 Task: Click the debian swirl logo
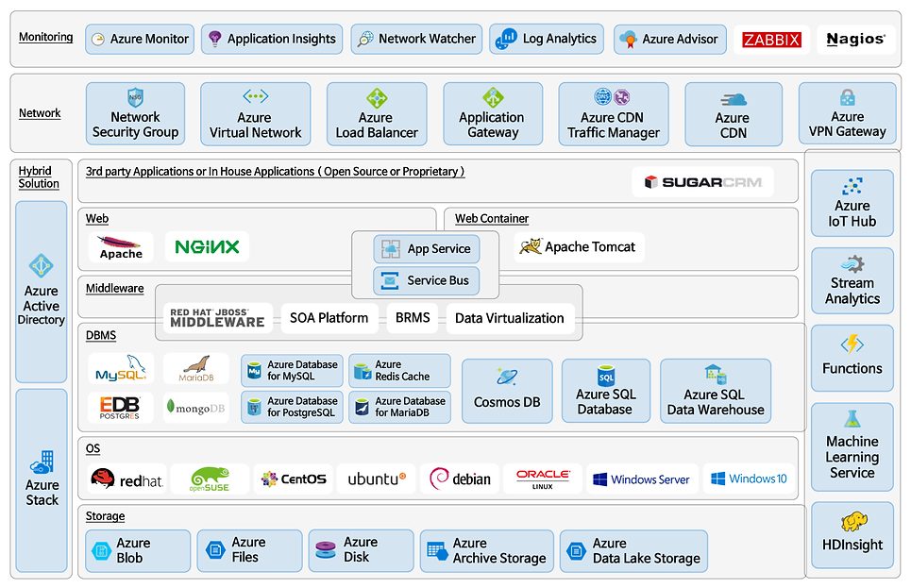(x=460, y=479)
